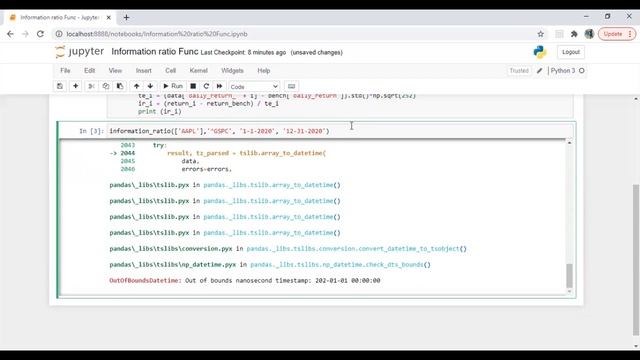Click the kernel idle circle indicator

[582, 71]
